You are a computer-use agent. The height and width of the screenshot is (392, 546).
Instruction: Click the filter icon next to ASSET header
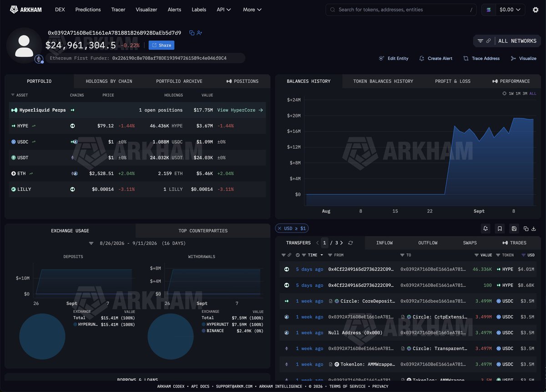(13, 95)
